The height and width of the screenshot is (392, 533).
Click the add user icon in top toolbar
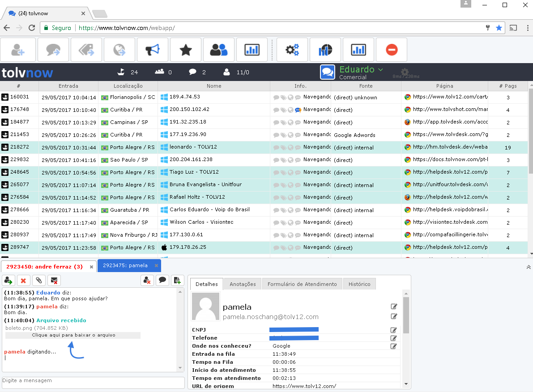pyautogui.click(x=18, y=50)
